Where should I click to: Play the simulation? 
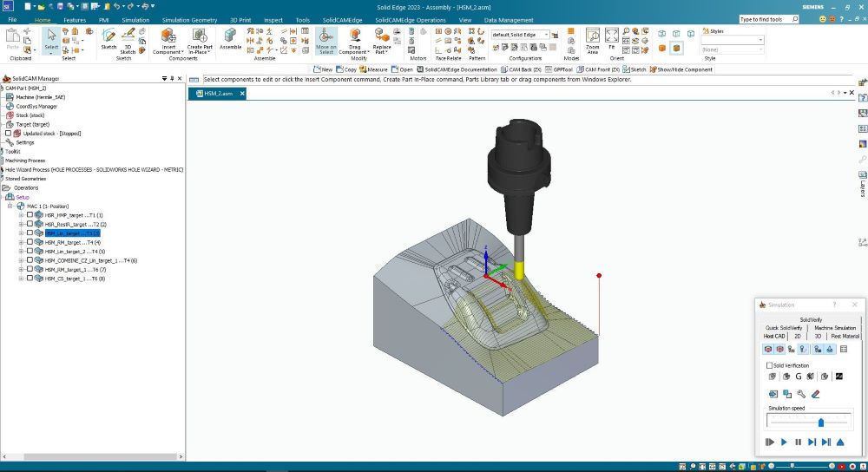pos(784,442)
